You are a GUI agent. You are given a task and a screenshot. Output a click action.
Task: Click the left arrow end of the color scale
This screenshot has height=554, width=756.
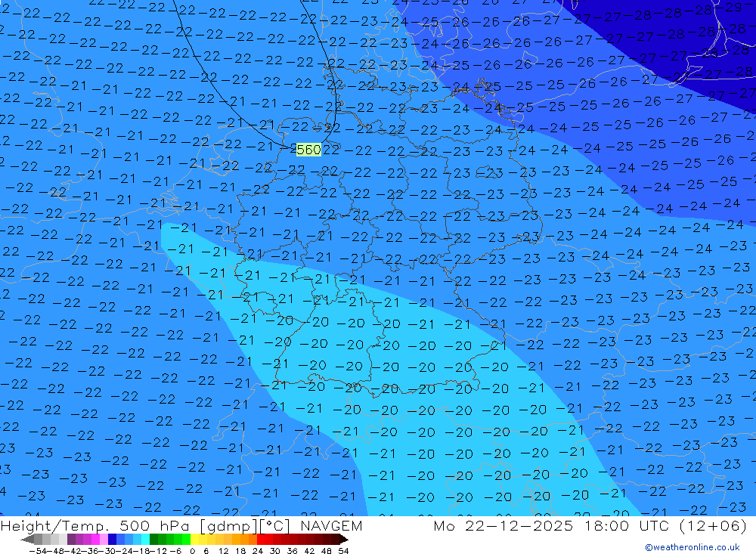pos(27,540)
